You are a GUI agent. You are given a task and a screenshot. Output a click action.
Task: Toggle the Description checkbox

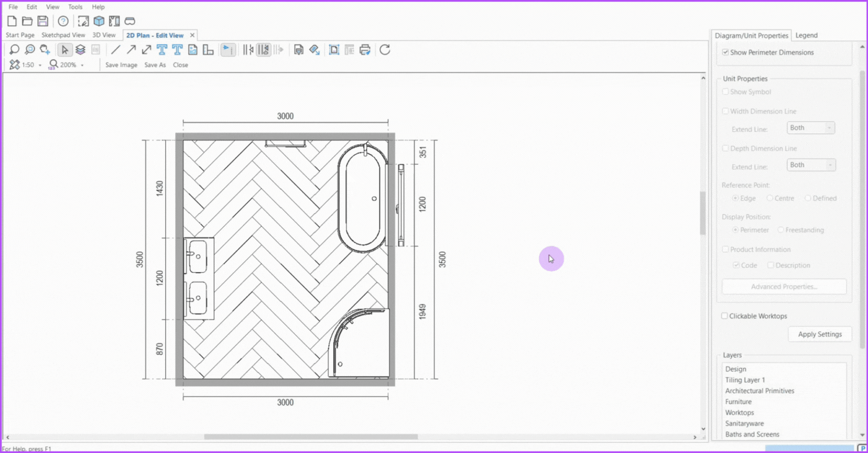771,265
